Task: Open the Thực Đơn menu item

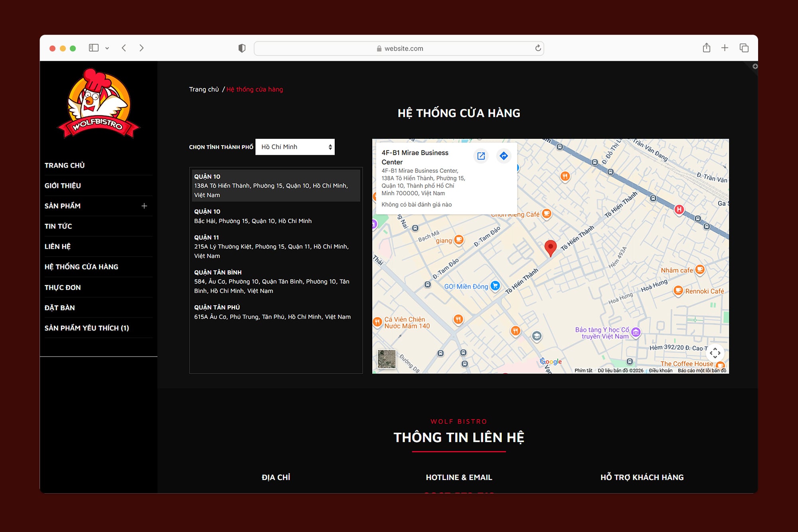Action: click(x=63, y=287)
